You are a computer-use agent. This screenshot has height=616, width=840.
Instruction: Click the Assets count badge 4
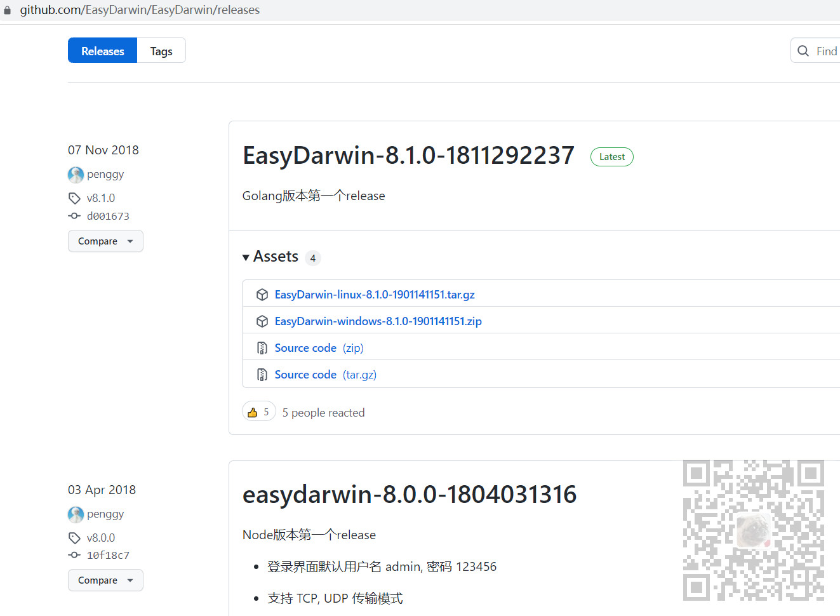coord(313,258)
